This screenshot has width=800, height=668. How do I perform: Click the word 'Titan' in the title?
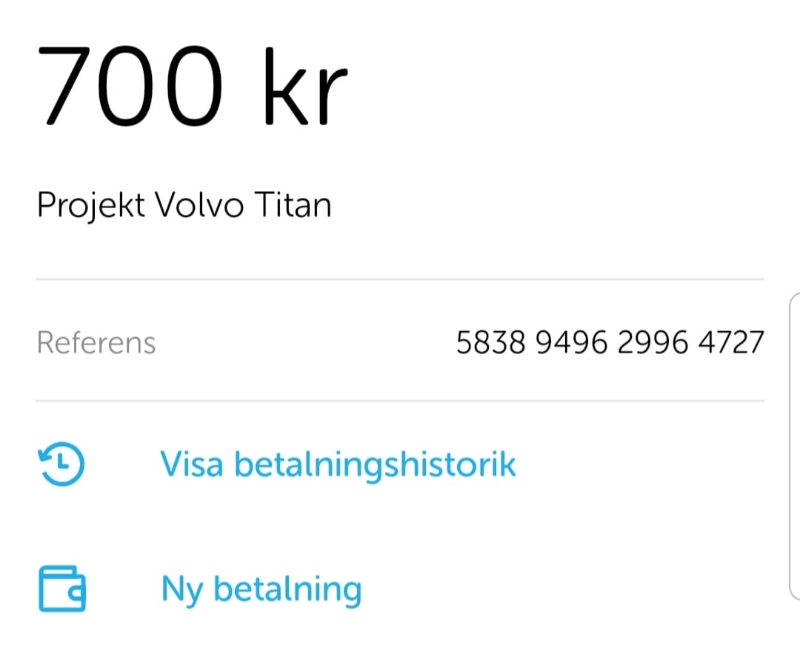pyautogui.click(x=293, y=205)
